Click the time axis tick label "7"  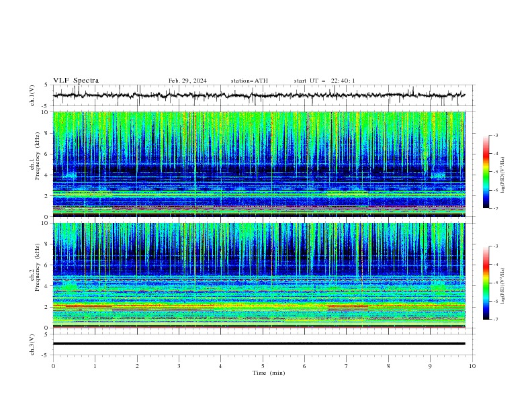pyautogui.click(x=347, y=366)
